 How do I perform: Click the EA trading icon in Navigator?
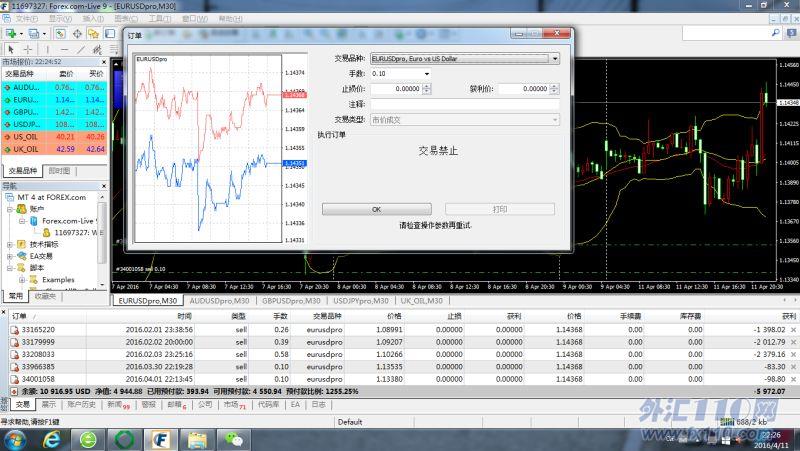(21, 256)
